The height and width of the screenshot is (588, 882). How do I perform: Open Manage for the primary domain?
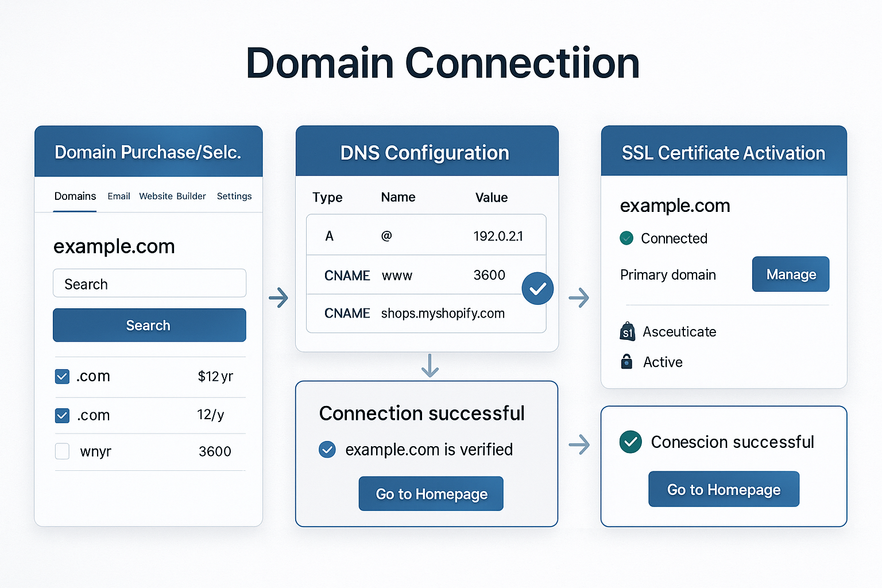point(790,274)
